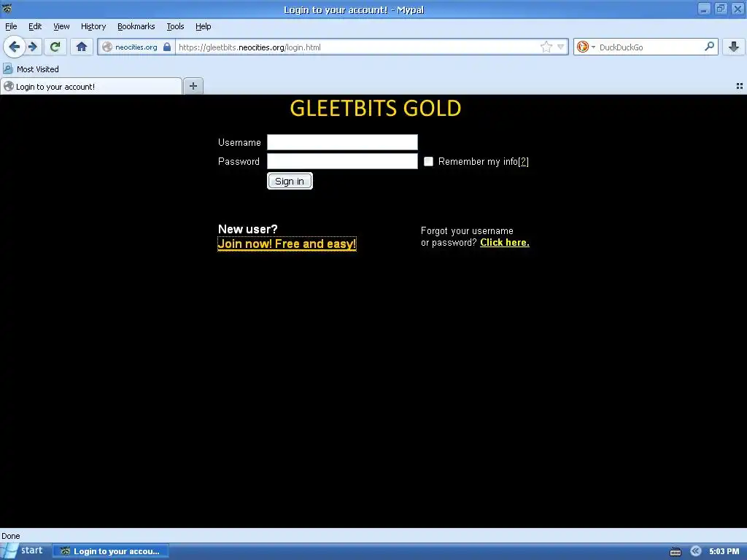Open the Downloads arrow button
The height and width of the screenshot is (560, 747).
click(734, 47)
